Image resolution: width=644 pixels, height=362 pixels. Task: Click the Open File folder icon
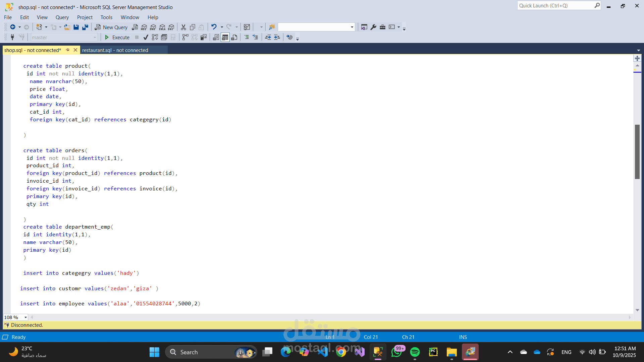67,27
